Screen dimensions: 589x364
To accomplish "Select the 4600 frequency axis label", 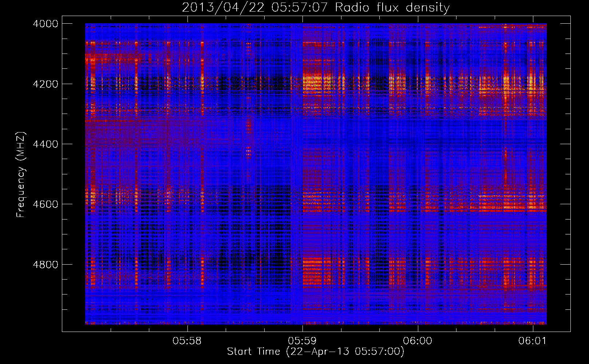I will [46, 204].
